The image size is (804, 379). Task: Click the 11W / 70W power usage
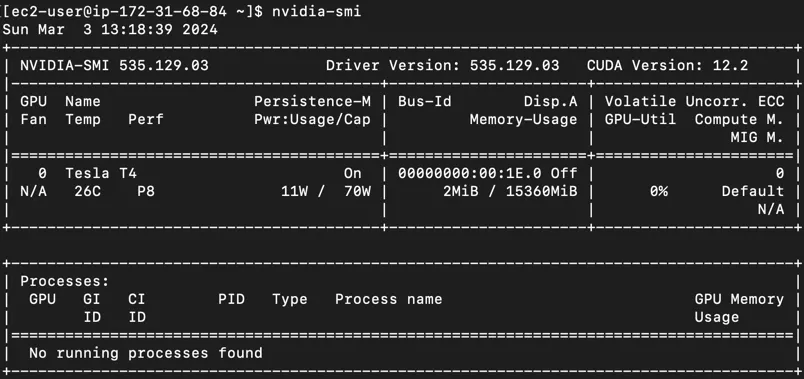[326, 191]
